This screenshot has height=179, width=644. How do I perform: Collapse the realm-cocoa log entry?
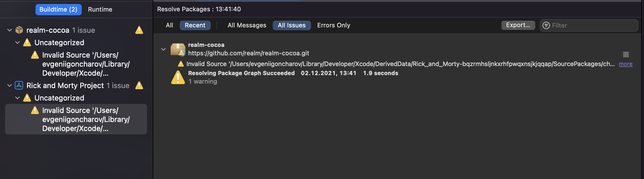[x=163, y=49]
